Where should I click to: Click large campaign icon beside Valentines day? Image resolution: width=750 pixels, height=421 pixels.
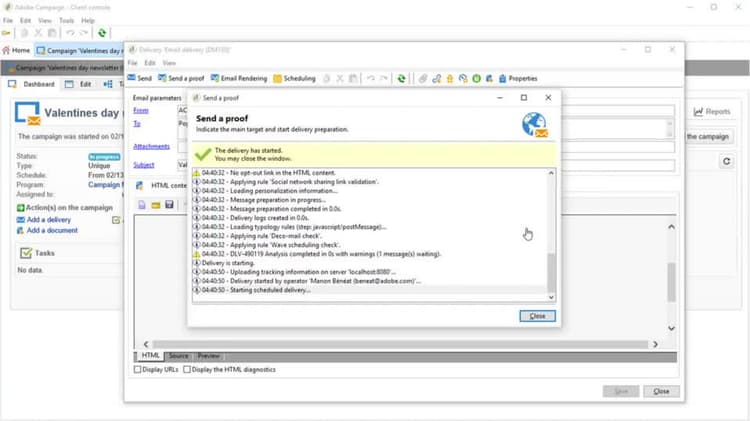coord(27,114)
